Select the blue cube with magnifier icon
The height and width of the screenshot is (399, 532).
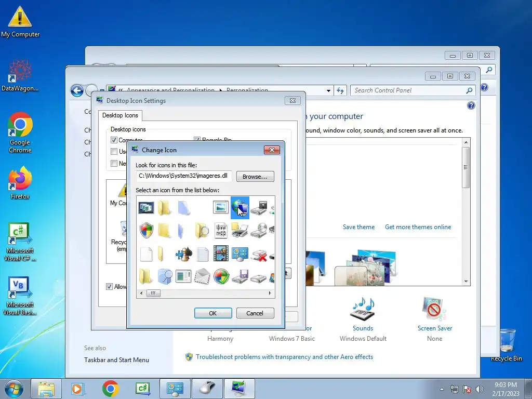click(165, 276)
